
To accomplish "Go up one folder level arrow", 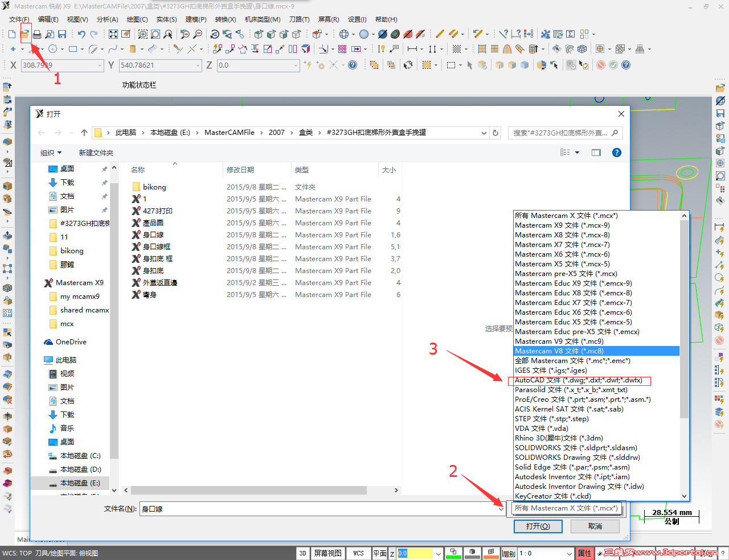I will [84, 133].
